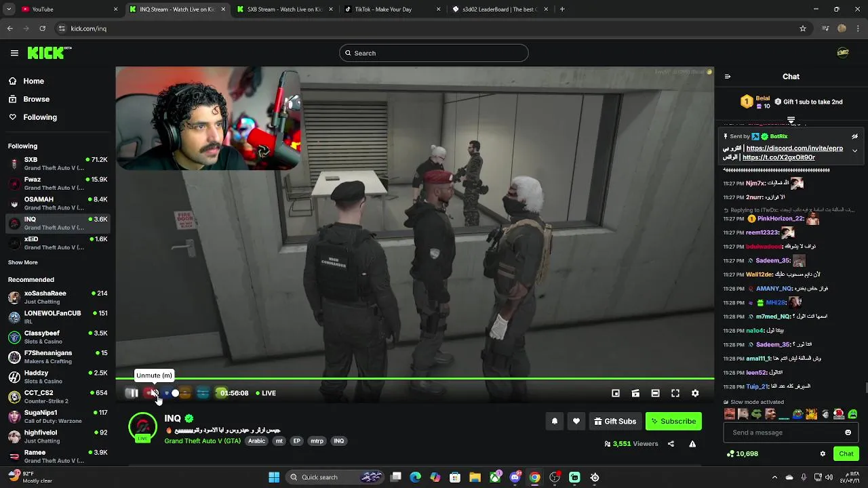Open xoSashaRaee recommended channel
This screenshot has width=868, height=488.
58,297
